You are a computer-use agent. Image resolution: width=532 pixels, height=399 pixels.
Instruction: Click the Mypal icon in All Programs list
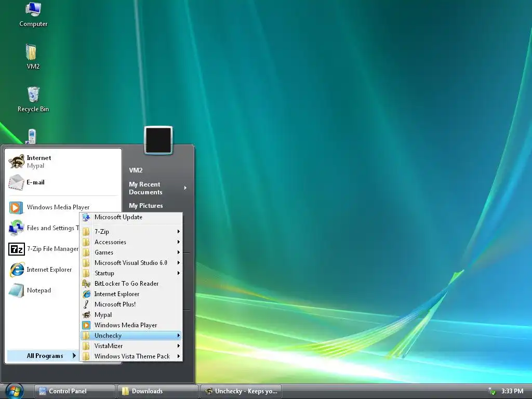pyautogui.click(x=86, y=315)
